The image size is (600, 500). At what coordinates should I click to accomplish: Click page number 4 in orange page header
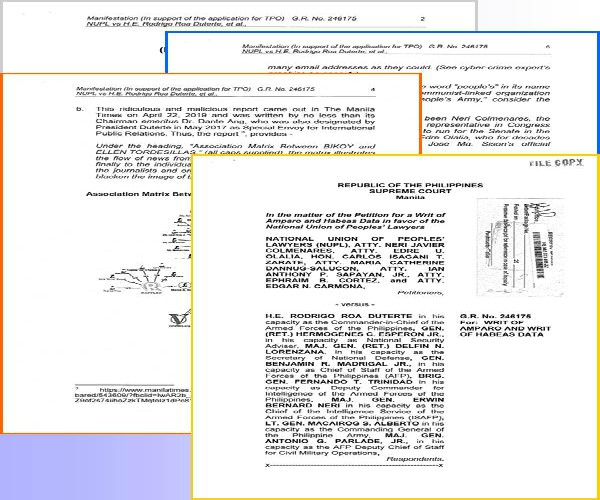click(x=373, y=89)
